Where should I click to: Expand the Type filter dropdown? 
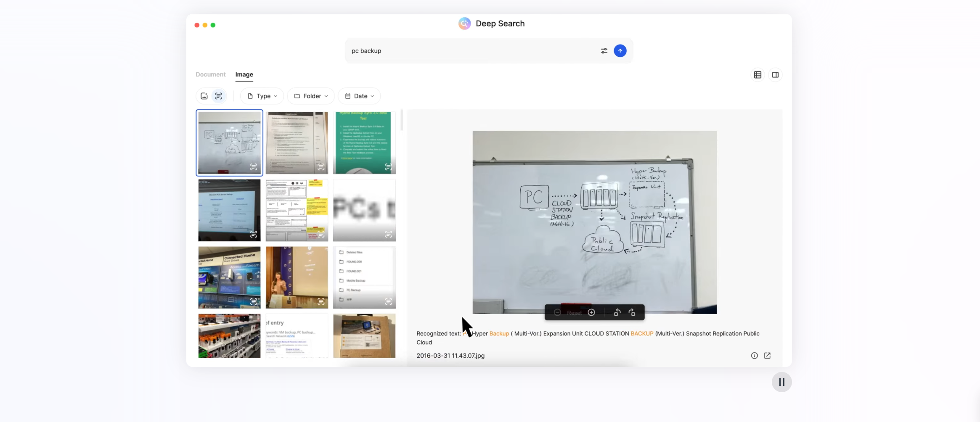pos(262,96)
